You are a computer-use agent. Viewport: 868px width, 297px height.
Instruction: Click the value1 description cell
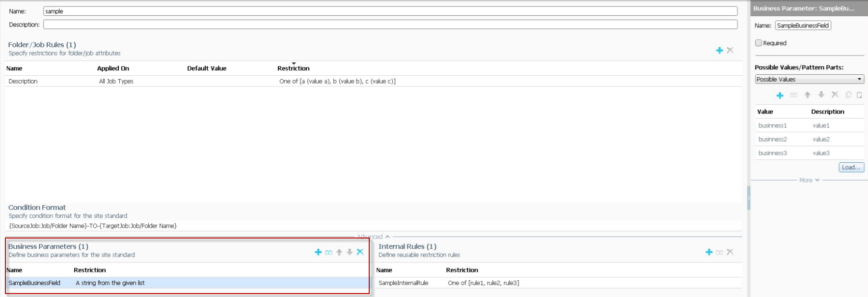821,125
